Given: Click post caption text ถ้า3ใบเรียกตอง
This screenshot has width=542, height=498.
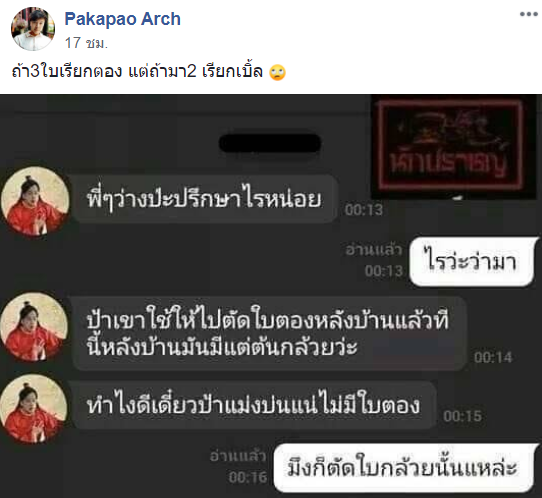Looking at the screenshot, I should pos(67,72).
